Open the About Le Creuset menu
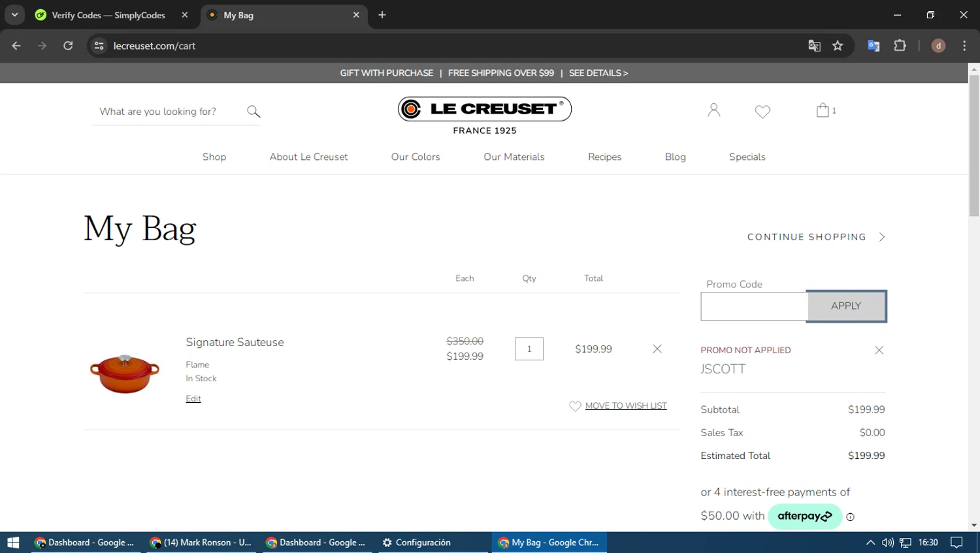 [x=309, y=157]
